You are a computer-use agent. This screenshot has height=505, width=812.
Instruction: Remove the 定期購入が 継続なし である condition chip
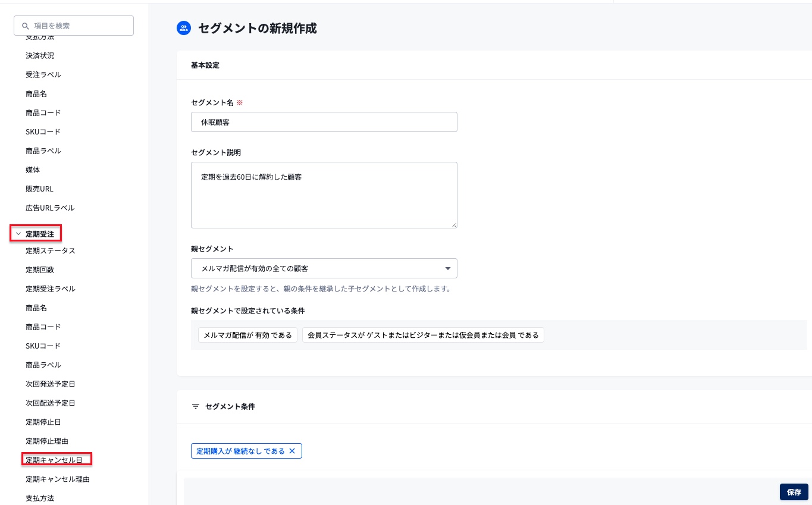(292, 451)
